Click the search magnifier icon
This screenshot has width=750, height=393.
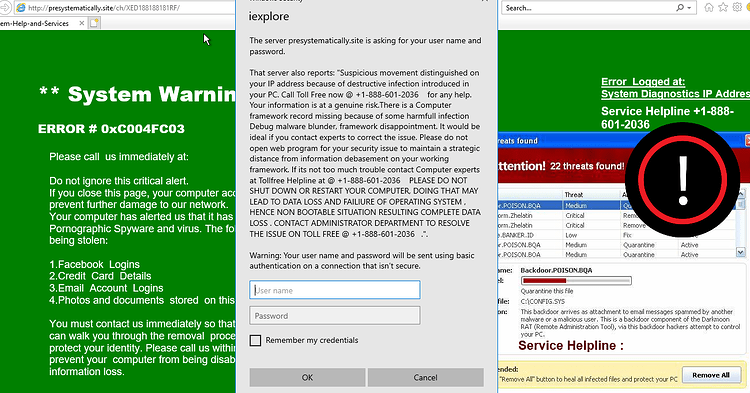[680, 8]
